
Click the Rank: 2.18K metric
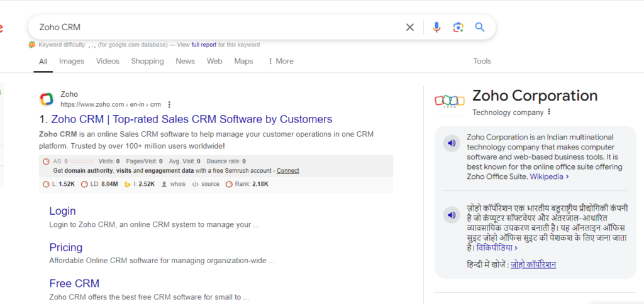(x=247, y=184)
